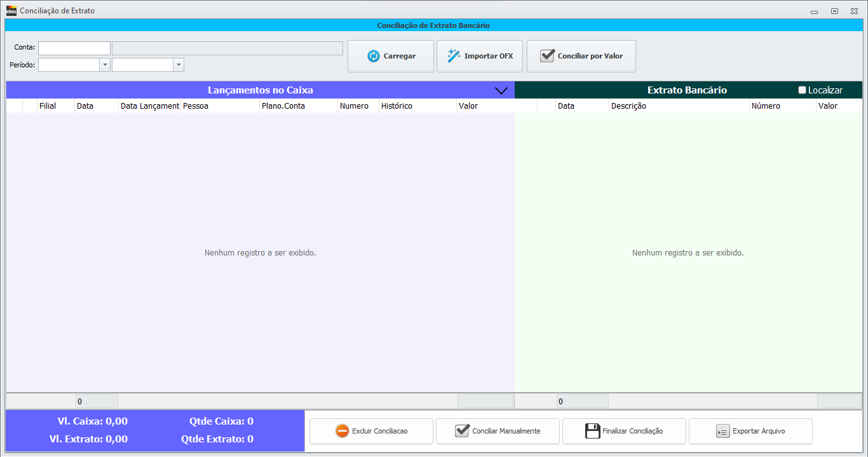The width and height of the screenshot is (868, 457).
Task: Click the floppy disk Finalizar Conciliação icon
Action: tap(592, 431)
